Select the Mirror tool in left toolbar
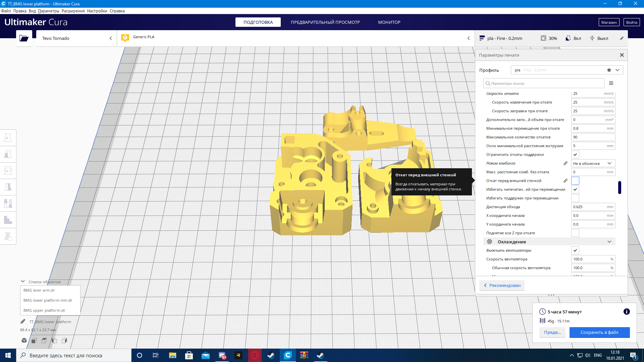The width and height of the screenshot is (644, 362). click(x=8, y=187)
